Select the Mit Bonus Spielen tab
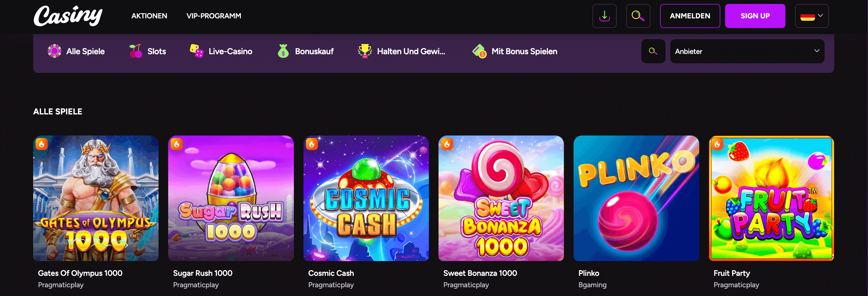The width and height of the screenshot is (868, 296). pos(524,51)
